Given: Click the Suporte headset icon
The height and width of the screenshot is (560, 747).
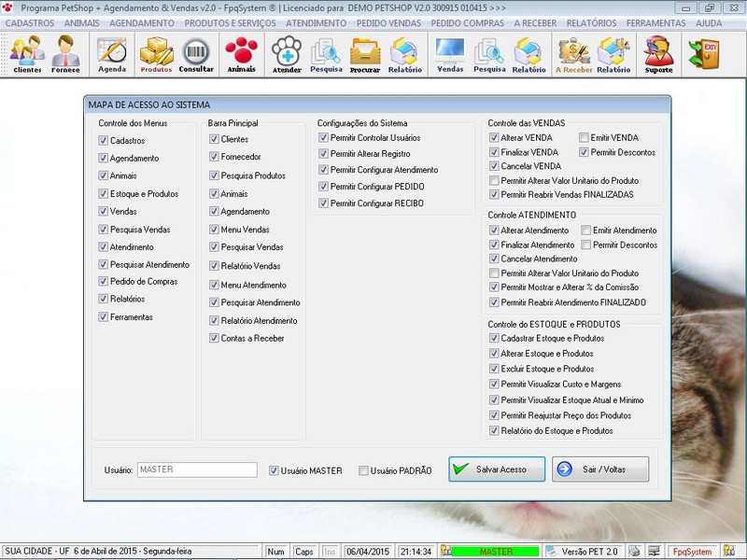Looking at the screenshot, I should pos(659,54).
